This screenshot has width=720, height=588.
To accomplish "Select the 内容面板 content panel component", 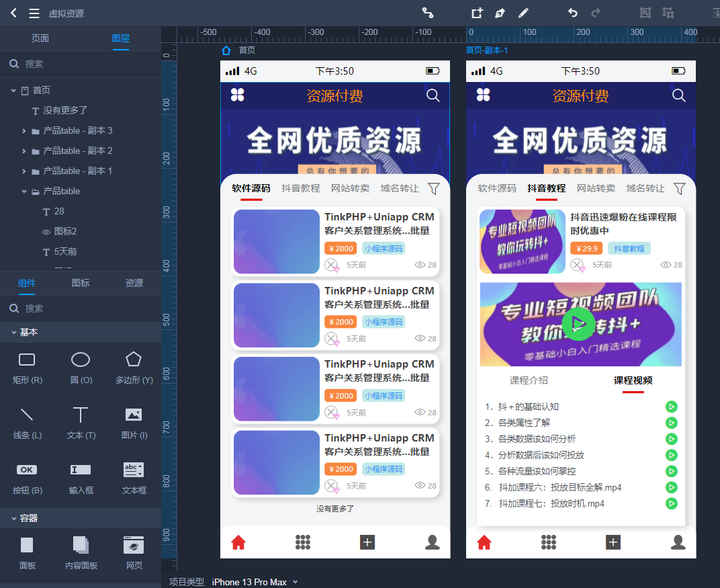I will tap(81, 552).
